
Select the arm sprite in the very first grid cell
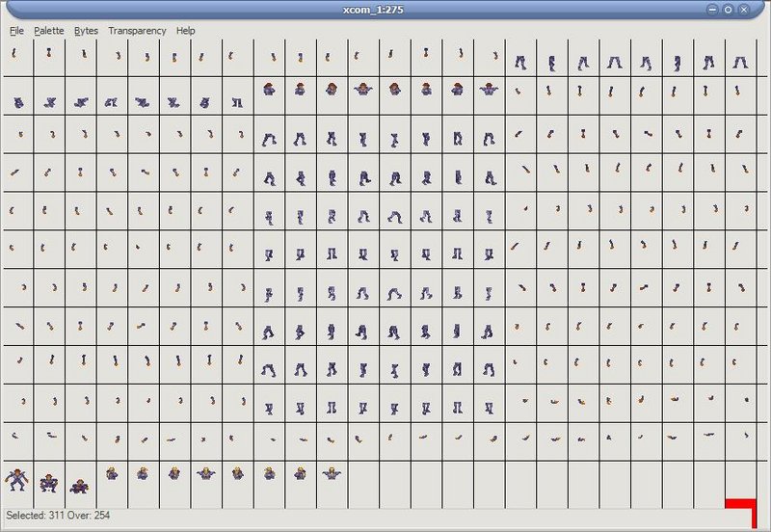[14, 53]
